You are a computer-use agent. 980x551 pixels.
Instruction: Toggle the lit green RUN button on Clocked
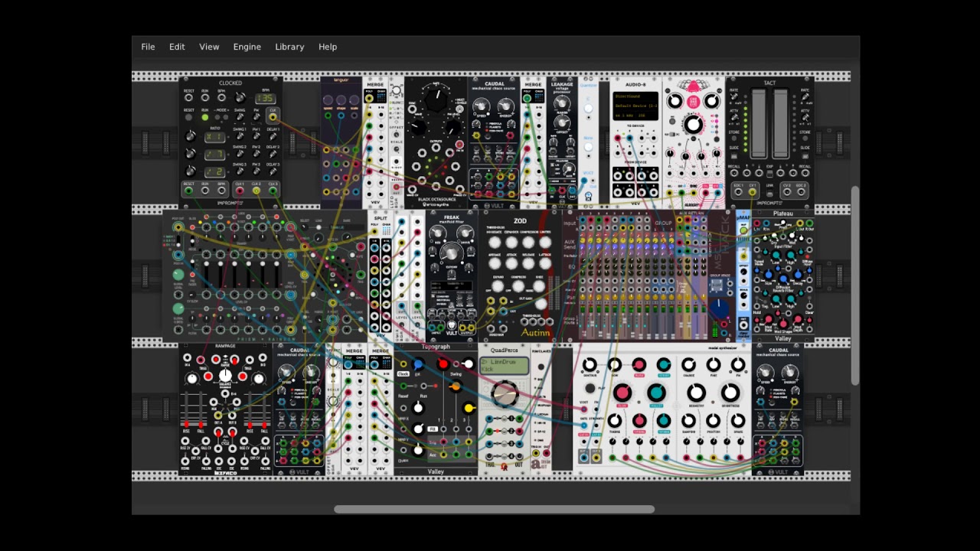point(204,117)
